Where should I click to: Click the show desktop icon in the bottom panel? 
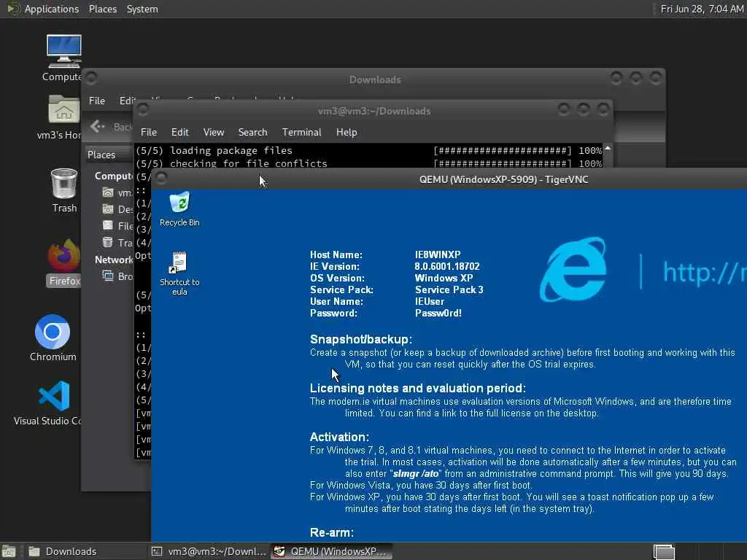click(9, 551)
